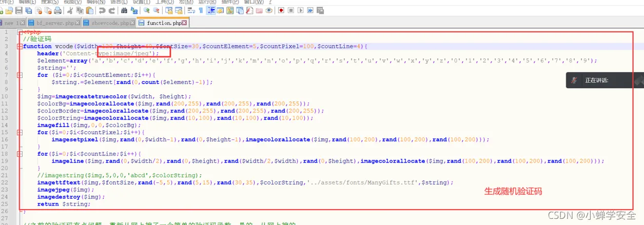
Task: Close the new 1 tab
Action: click(22, 23)
